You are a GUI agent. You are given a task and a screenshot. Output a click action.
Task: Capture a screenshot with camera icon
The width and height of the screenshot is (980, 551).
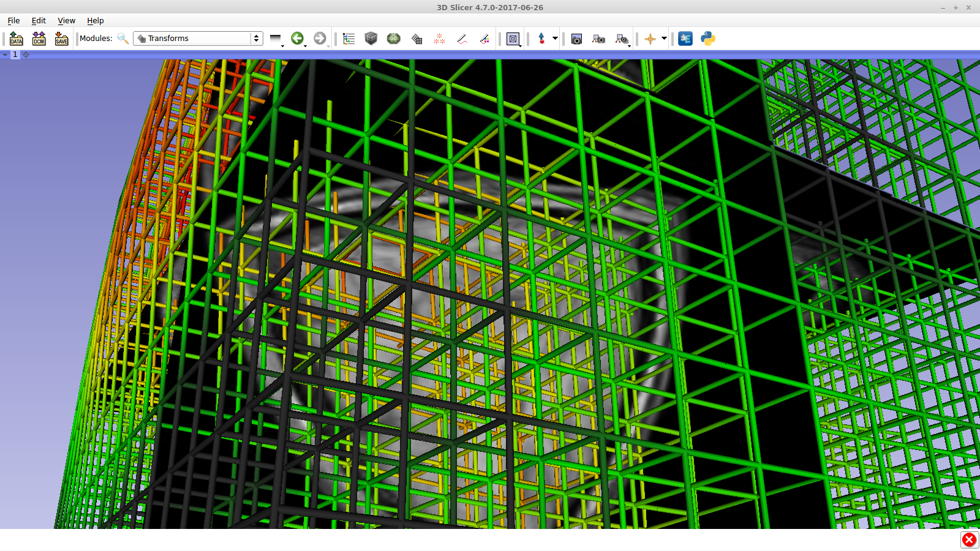(x=576, y=39)
